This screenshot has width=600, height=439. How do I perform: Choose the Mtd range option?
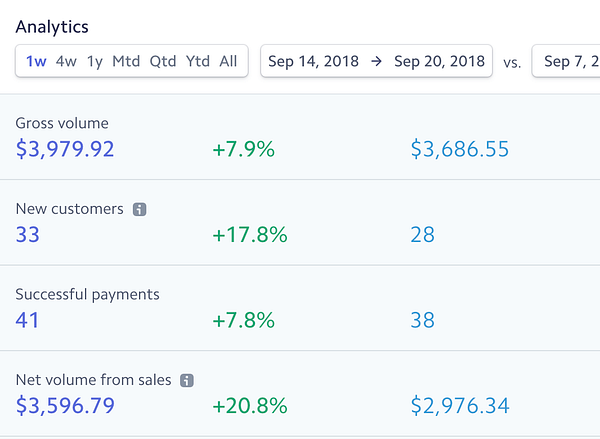click(x=126, y=61)
